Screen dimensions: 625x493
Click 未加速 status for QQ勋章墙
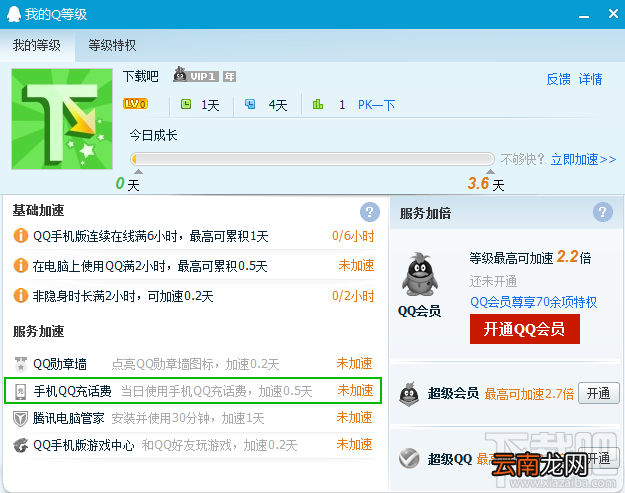tap(354, 363)
